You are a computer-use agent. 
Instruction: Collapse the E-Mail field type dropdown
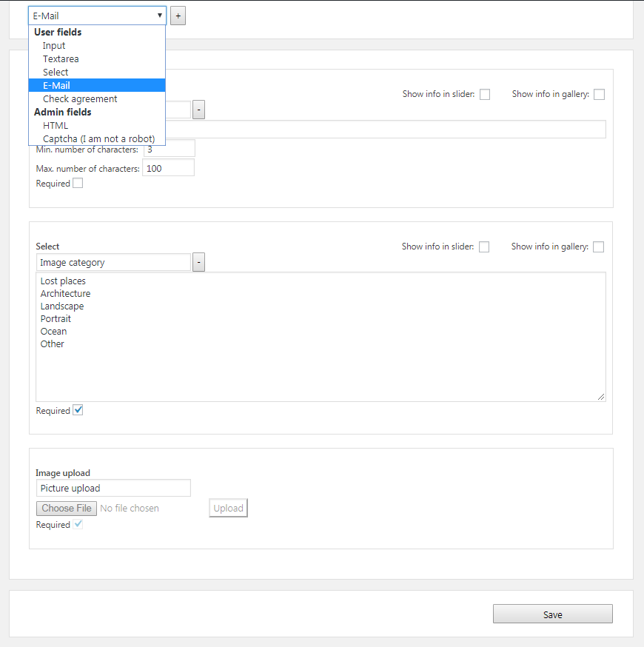click(x=97, y=16)
